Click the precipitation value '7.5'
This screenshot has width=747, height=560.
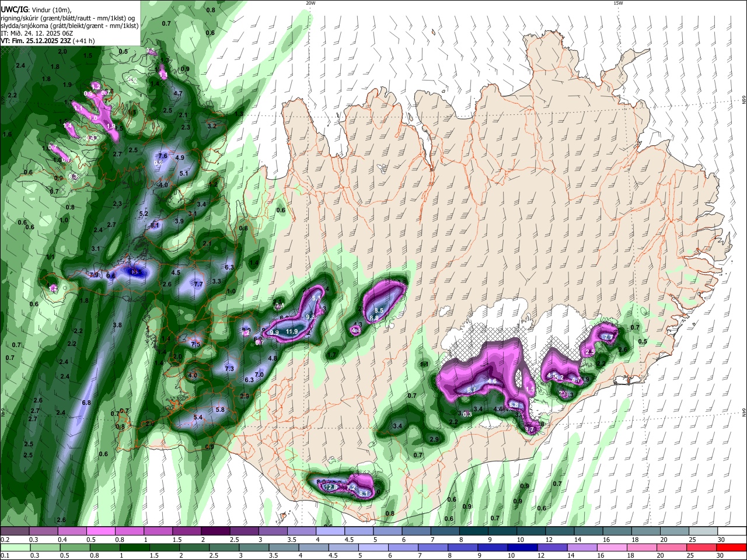click(x=196, y=344)
